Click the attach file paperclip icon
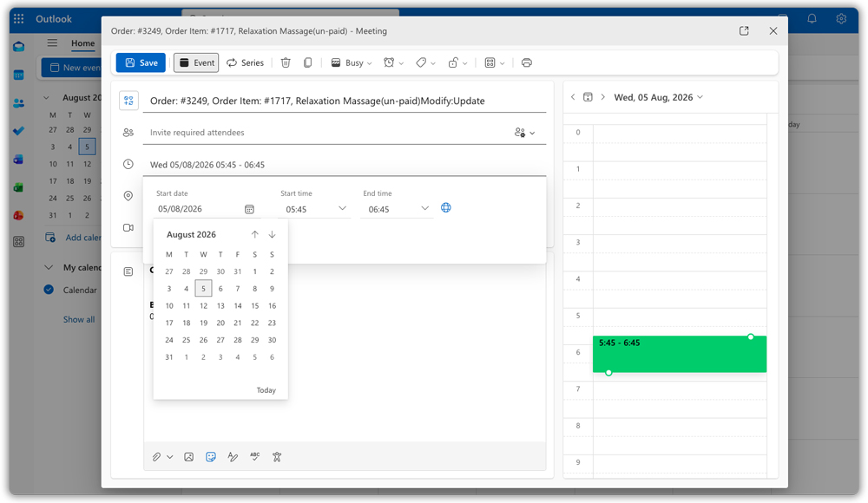868x503 pixels. 156,456
